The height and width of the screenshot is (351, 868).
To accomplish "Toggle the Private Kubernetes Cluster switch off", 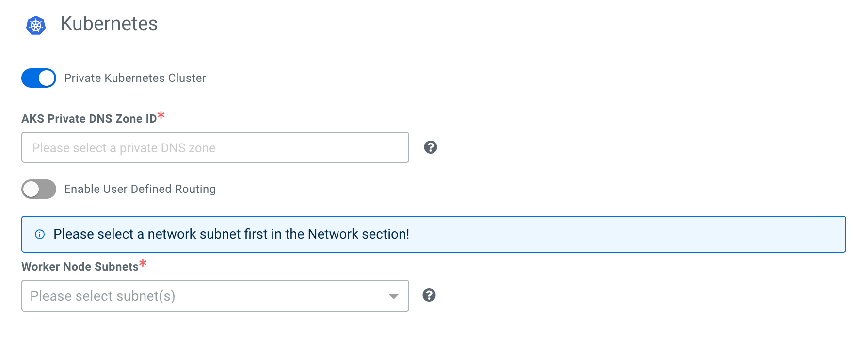I will click(x=39, y=78).
